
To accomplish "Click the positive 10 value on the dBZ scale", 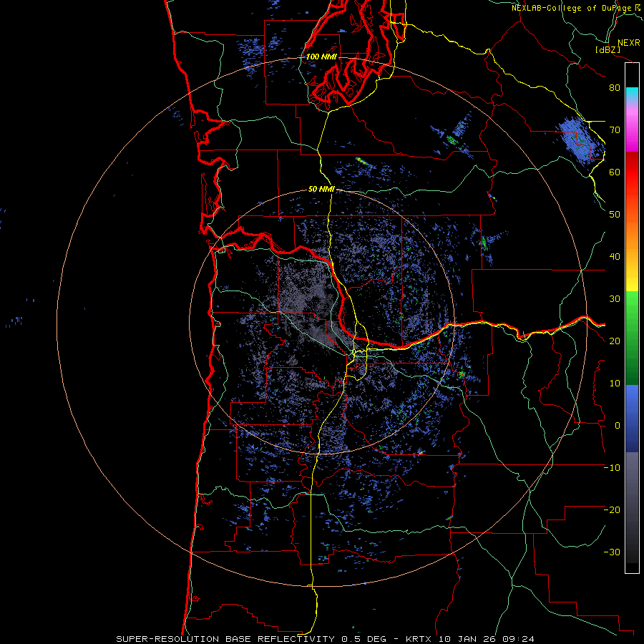I will tap(615, 384).
